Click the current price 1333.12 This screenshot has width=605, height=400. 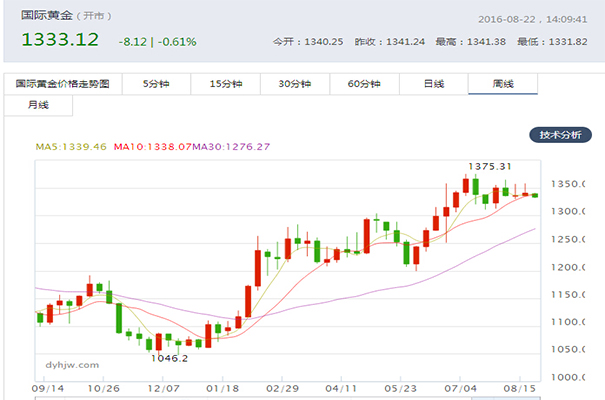coord(60,40)
